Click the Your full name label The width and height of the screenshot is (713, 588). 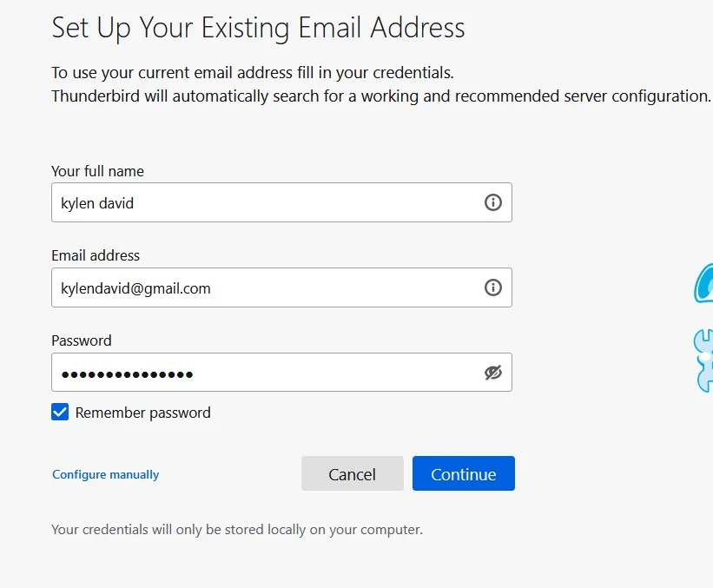[96, 171]
